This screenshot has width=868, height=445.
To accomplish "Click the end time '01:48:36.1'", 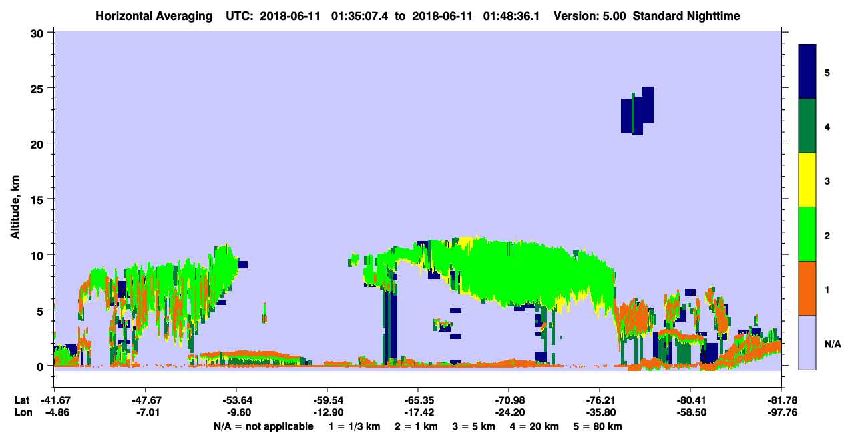I will (513, 16).
